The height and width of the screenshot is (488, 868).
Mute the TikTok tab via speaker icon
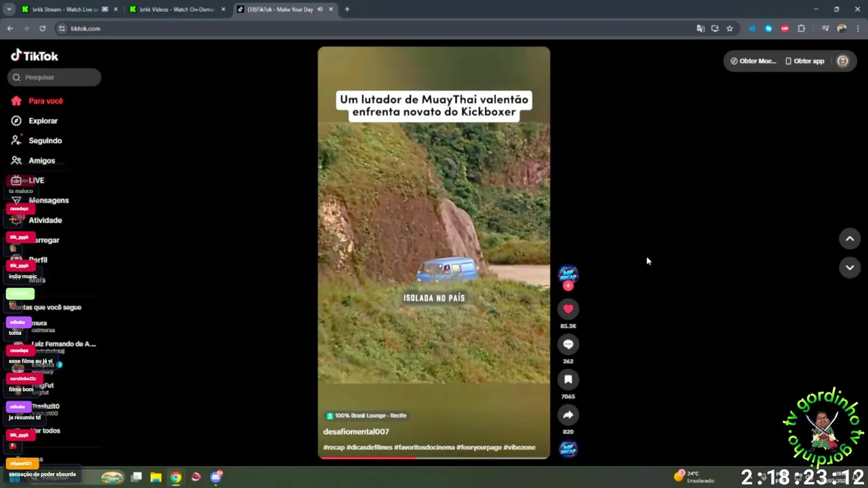319,9
